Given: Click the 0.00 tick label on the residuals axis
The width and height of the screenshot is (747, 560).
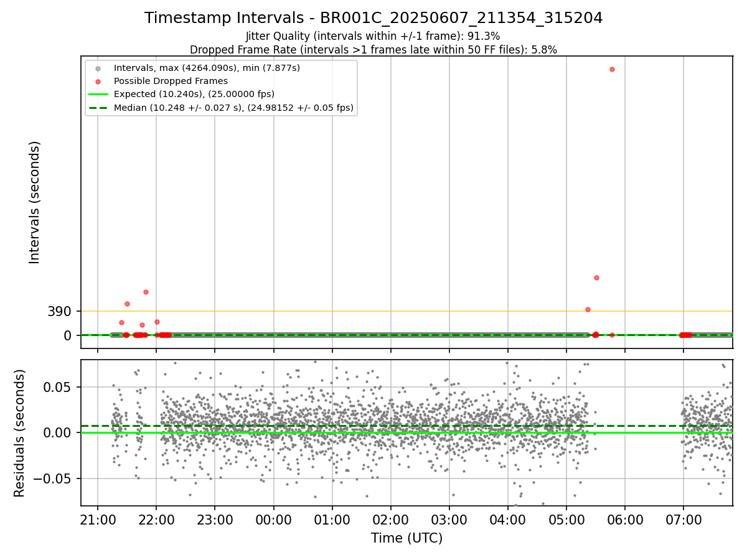Looking at the screenshot, I should pos(57,432).
